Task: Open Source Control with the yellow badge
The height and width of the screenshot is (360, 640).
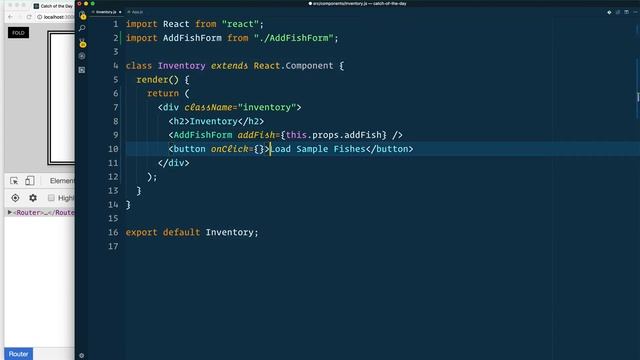Action: (x=82, y=43)
